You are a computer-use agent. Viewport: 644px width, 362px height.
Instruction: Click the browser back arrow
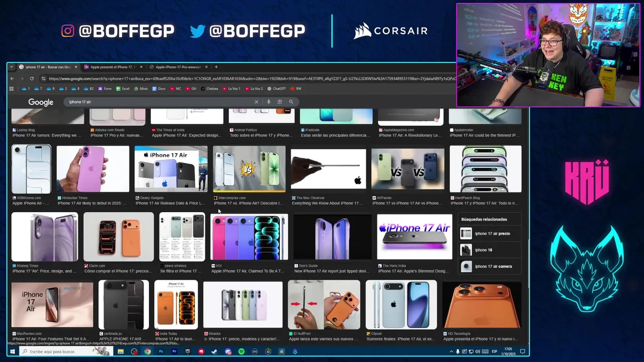(12, 78)
